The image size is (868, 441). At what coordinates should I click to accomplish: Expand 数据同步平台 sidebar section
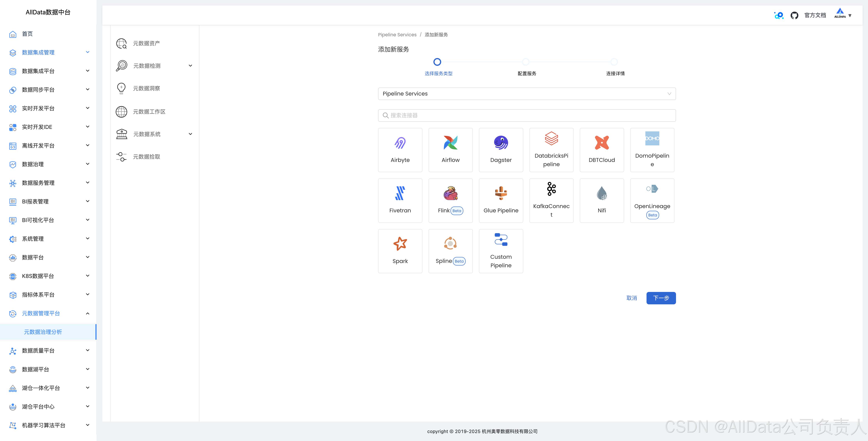[x=48, y=90]
